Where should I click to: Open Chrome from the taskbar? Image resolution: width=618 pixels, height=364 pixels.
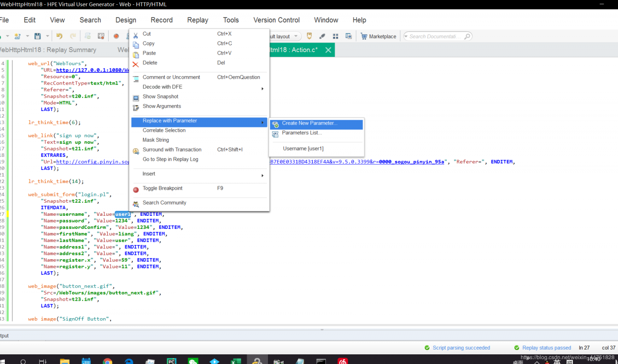pos(107,361)
